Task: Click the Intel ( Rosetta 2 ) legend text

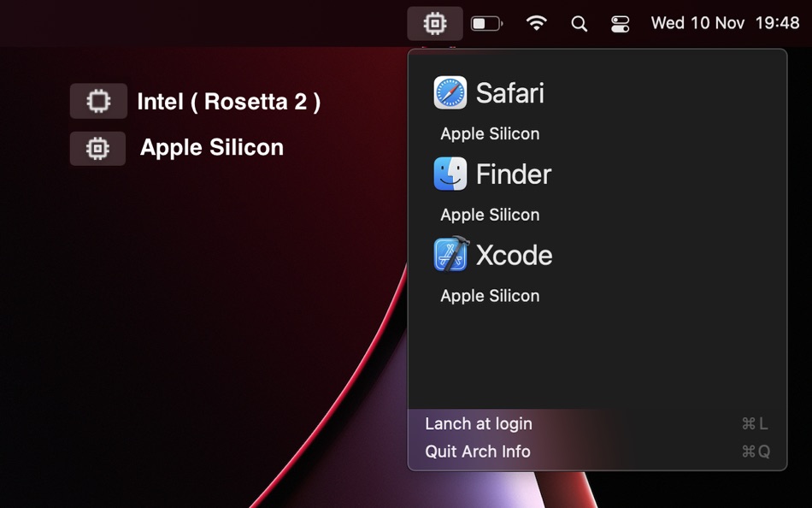Action: click(229, 102)
